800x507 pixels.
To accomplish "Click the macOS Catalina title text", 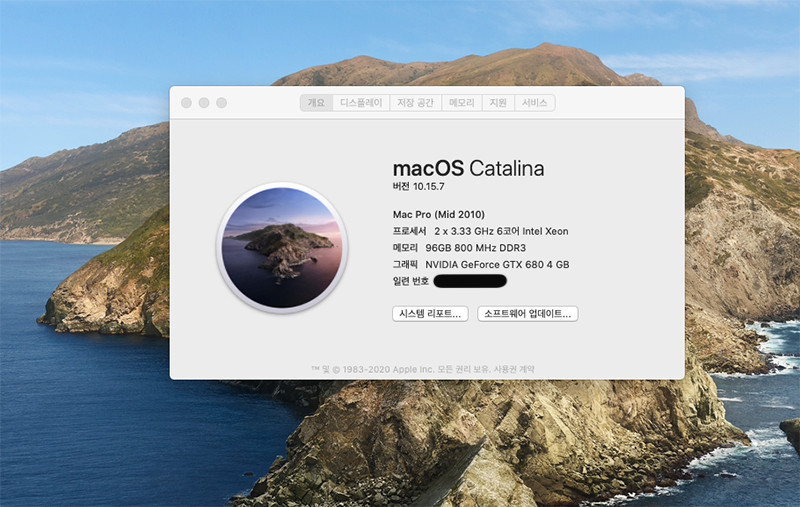I will coord(468,168).
